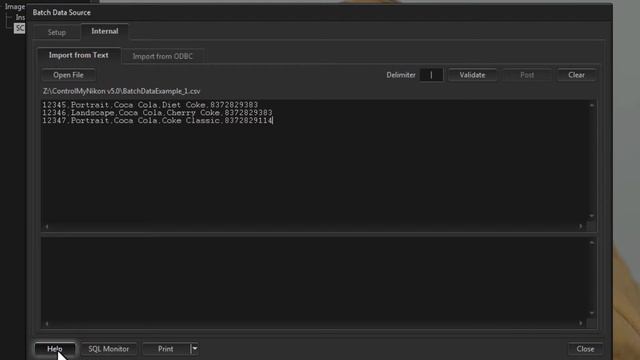Click the Print button
640x360 pixels.
(x=166, y=349)
